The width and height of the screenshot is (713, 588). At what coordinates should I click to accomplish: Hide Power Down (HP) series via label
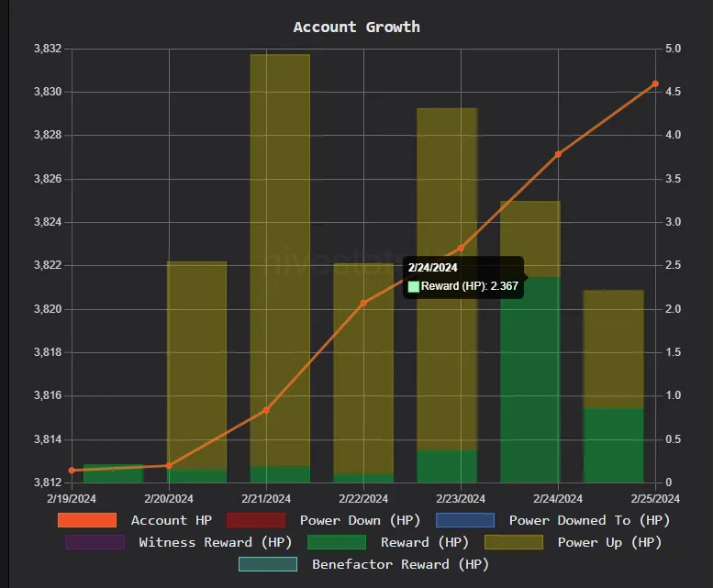360,520
